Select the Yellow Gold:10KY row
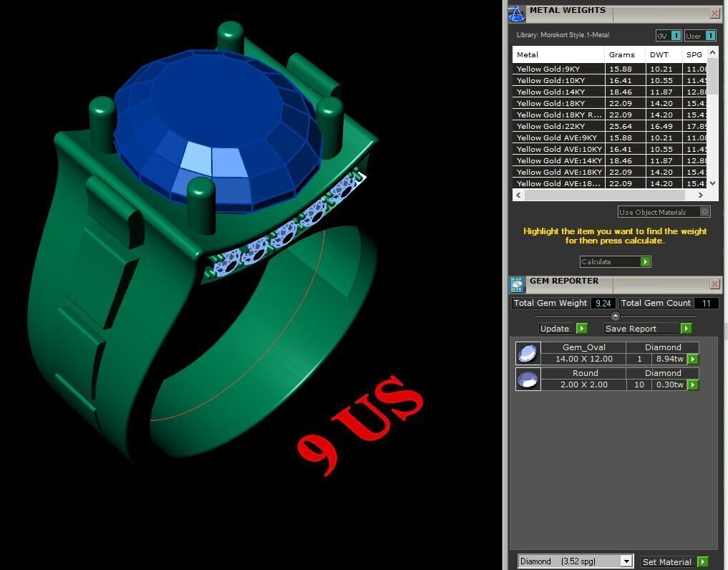 610,80
